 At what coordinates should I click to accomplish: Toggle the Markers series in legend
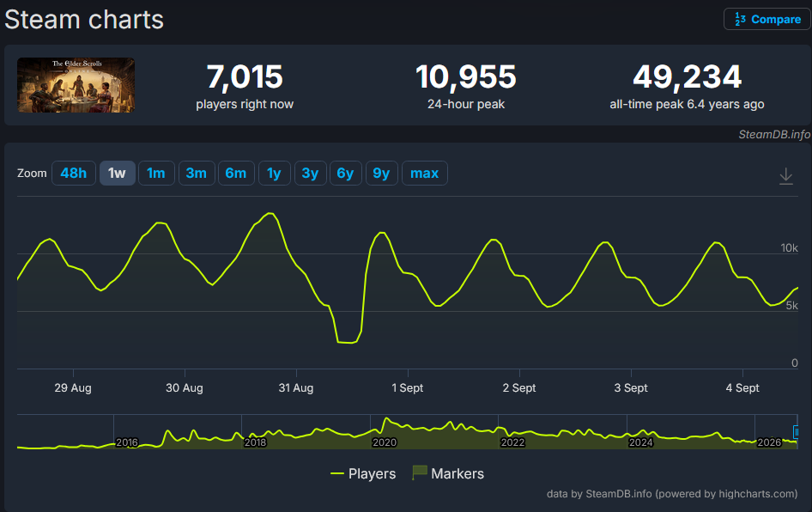(448, 473)
